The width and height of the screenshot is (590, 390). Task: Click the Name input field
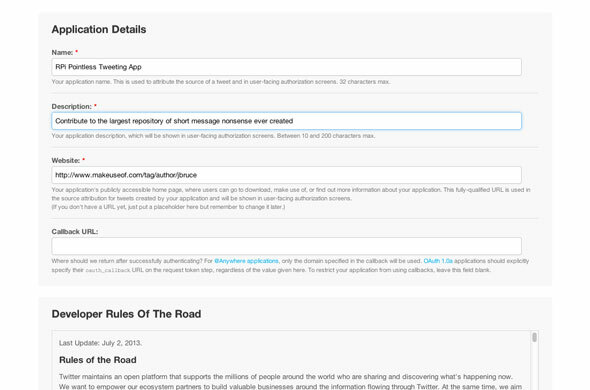click(x=286, y=67)
